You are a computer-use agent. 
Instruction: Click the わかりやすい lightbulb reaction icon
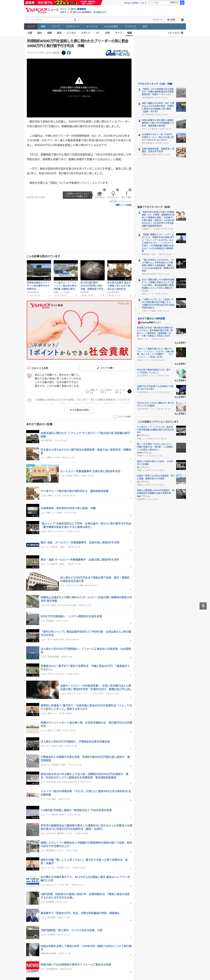click(113, 194)
